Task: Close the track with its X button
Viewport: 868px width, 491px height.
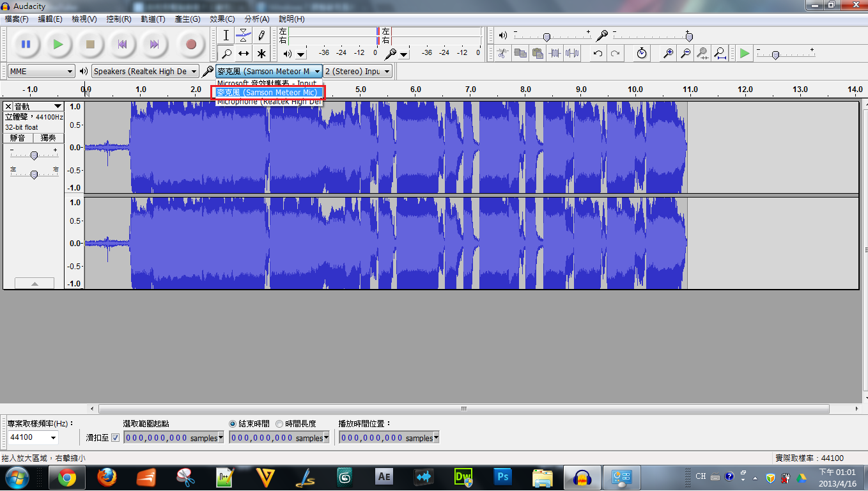Action: coord(8,106)
